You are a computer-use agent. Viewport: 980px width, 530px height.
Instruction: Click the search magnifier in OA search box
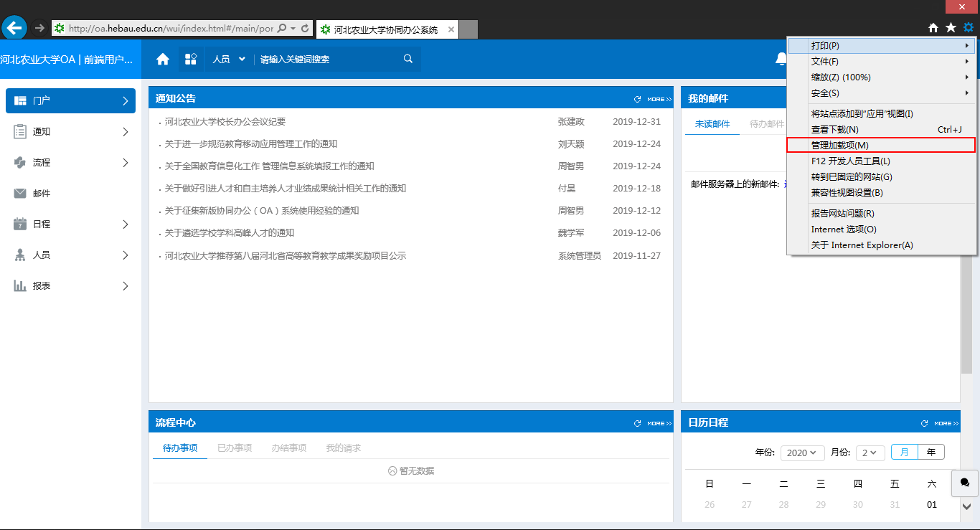pos(408,59)
